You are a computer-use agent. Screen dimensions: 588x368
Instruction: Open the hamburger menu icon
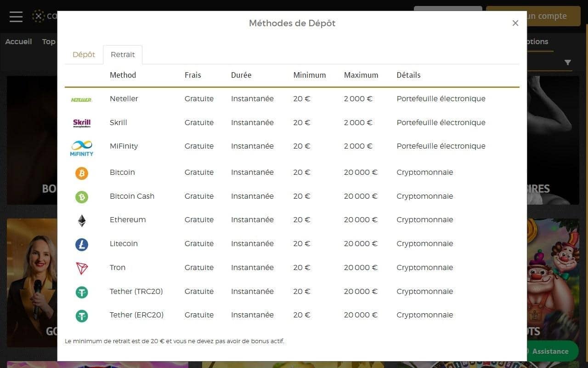pos(16,16)
